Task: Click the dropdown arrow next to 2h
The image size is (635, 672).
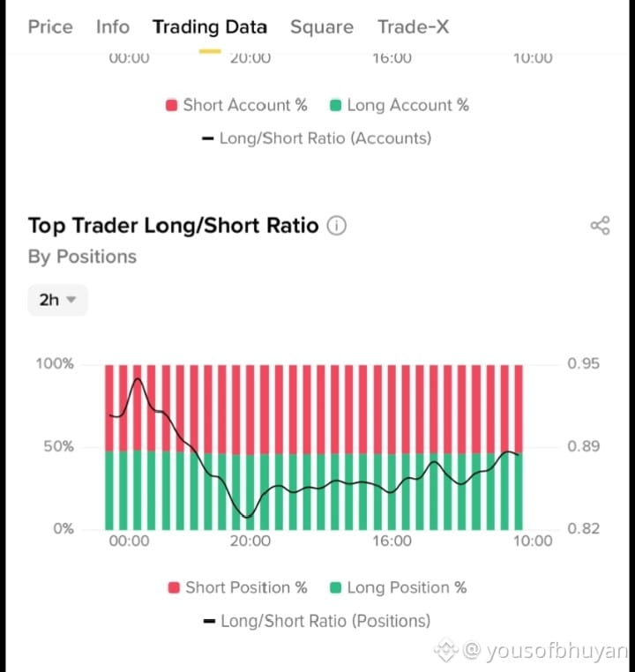Action: pos(71,300)
